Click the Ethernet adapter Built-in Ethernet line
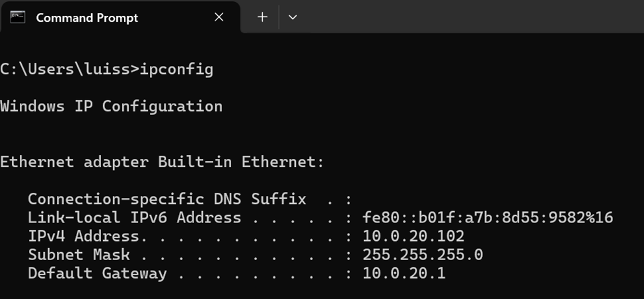644x299 pixels. 162,162
